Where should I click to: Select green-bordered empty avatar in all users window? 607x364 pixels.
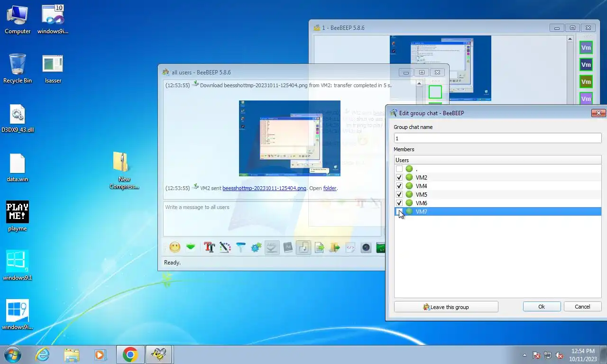pyautogui.click(x=435, y=92)
